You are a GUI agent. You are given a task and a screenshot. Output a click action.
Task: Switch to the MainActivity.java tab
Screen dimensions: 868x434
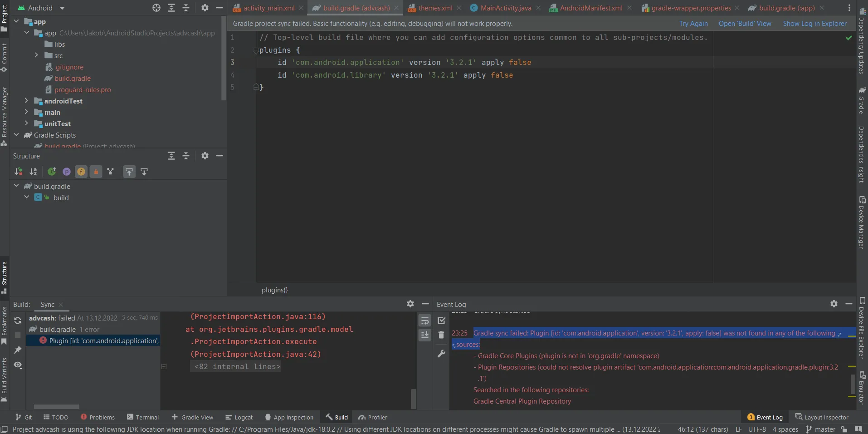(x=505, y=8)
